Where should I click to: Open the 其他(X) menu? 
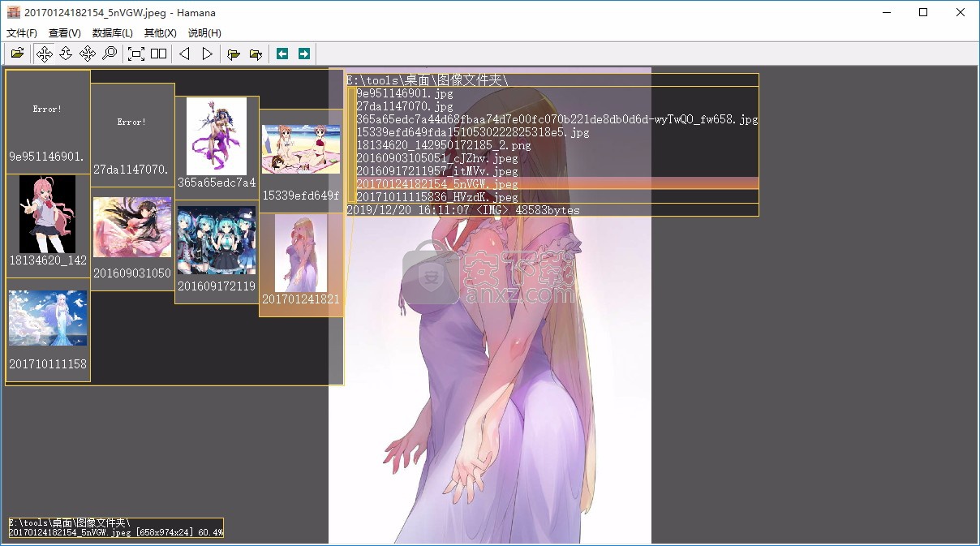point(160,33)
